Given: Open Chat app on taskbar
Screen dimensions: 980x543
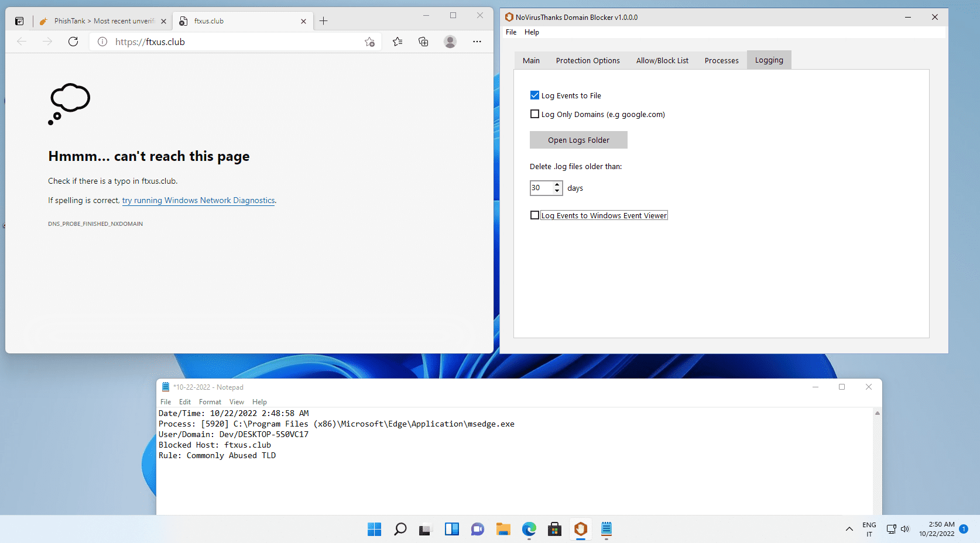Looking at the screenshot, I should click(x=478, y=529).
